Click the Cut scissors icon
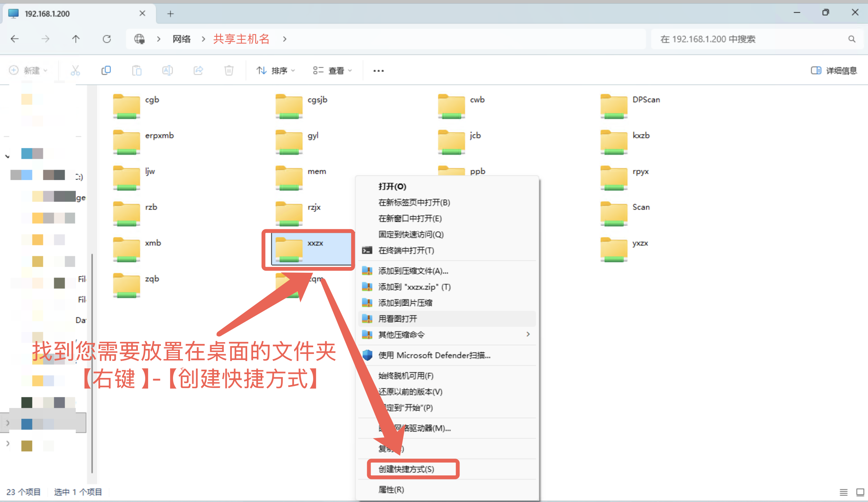This screenshot has width=868, height=502. (75, 71)
